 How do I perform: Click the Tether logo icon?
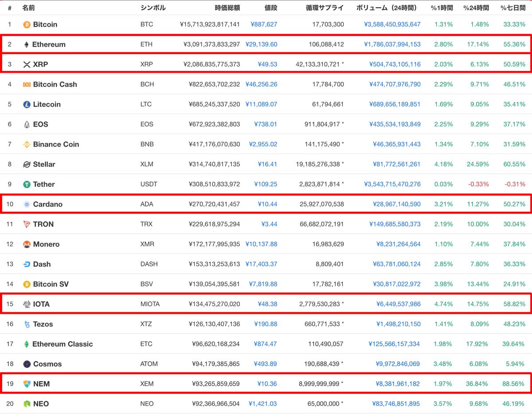27,184
